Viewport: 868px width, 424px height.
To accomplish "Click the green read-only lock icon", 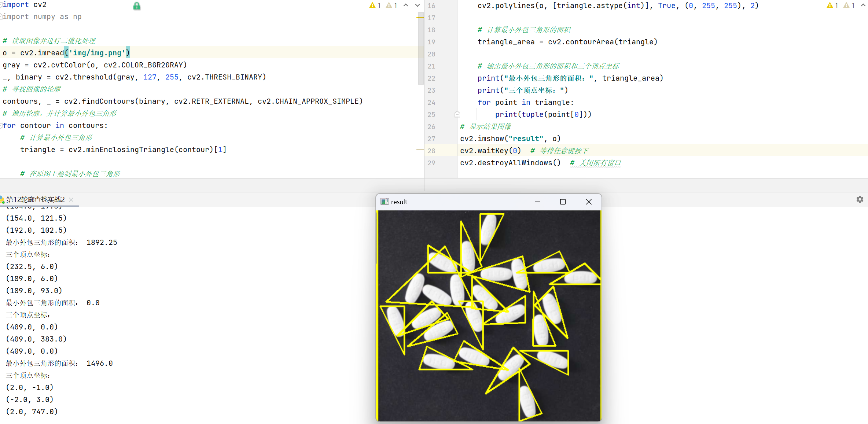I will tap(137, 6).
